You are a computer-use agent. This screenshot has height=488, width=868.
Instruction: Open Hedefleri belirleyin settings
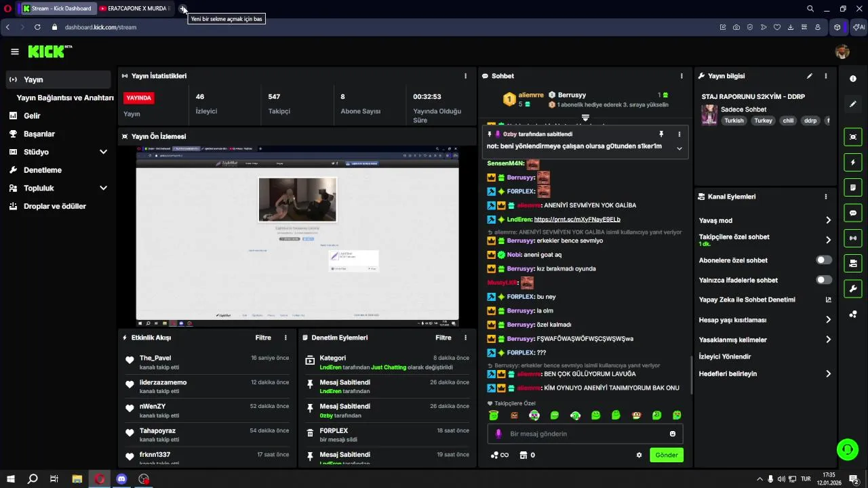765,373
